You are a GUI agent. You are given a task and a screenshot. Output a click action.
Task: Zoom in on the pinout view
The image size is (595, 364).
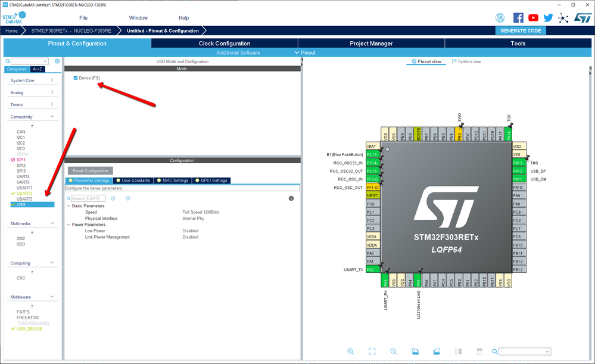(351, 351)
